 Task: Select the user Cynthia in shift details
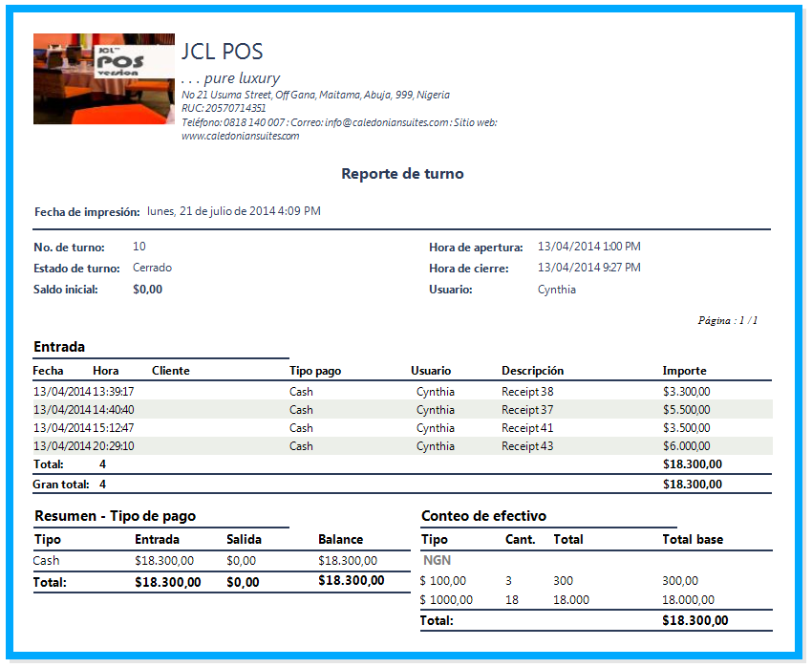557,289
